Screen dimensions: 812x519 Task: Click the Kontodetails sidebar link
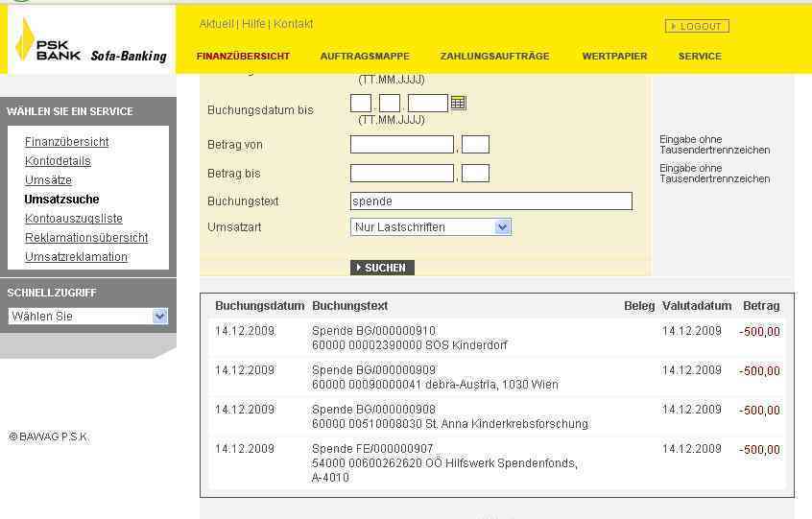tap(58, 161)
